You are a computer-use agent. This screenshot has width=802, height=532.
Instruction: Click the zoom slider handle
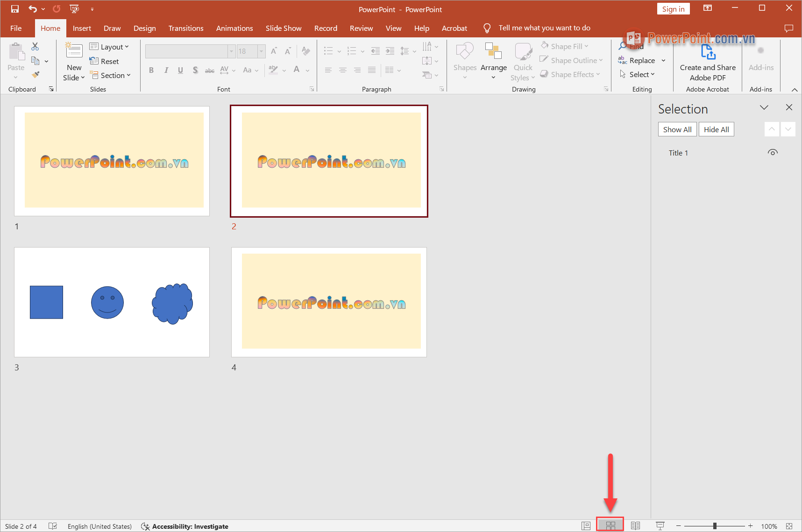click(x=715, y=526)
